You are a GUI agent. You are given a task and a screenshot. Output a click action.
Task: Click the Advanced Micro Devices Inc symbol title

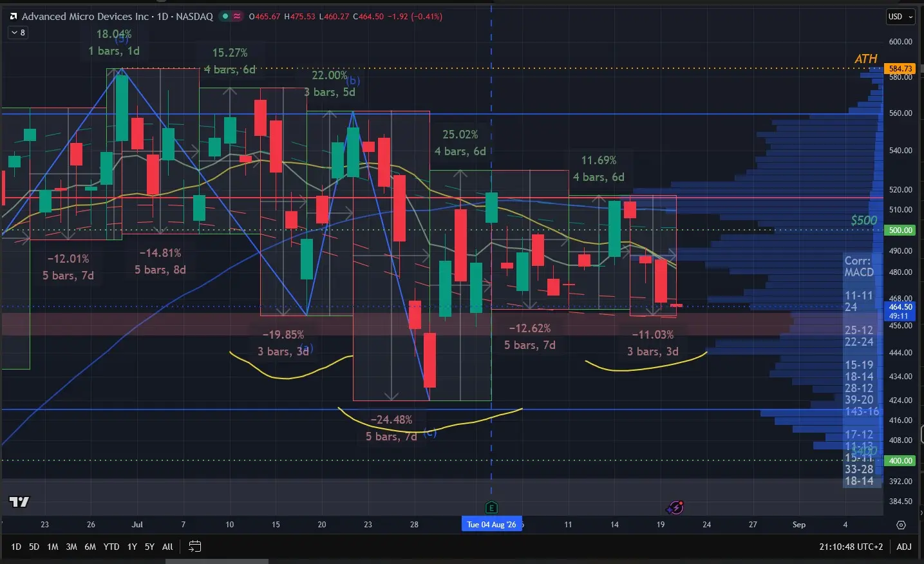[85, 16]
